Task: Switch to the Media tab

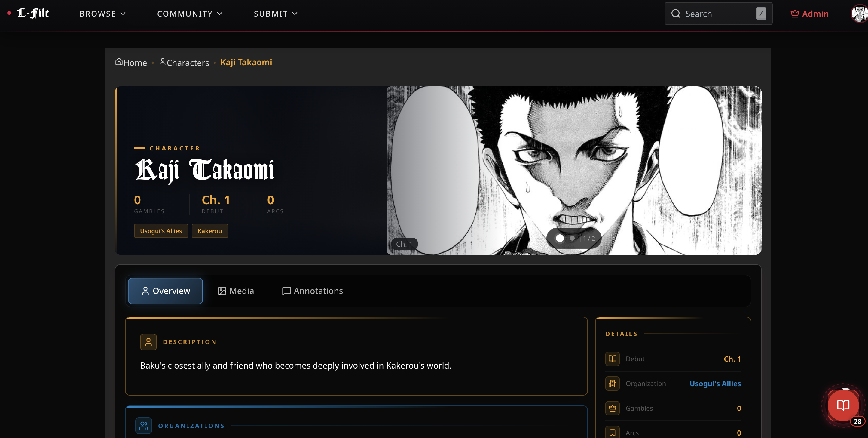Action: 236,291
